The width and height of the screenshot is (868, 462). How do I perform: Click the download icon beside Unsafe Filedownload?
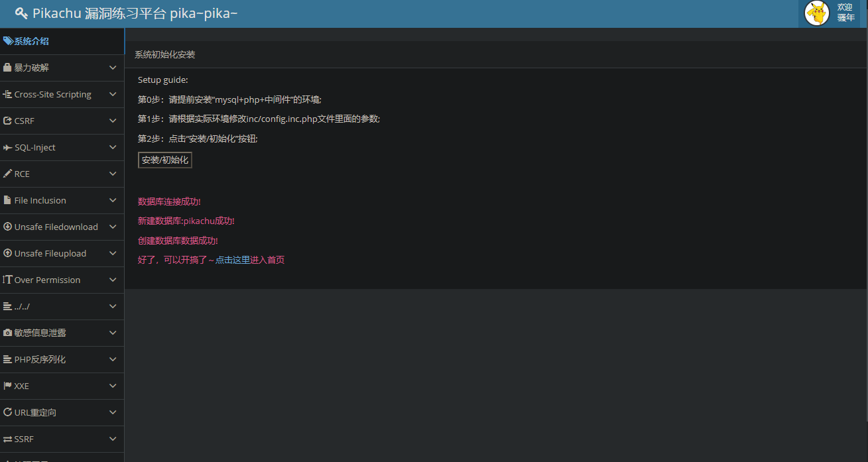(7, 227)
